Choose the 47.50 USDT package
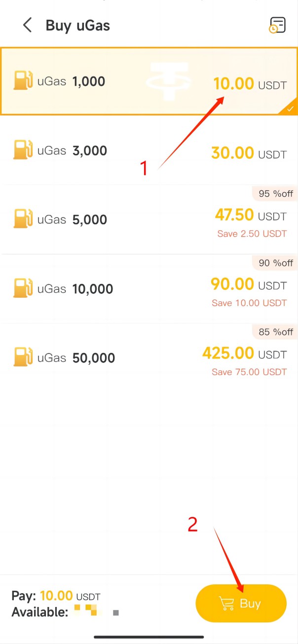The image size is (298, 644). click(234, 215)
